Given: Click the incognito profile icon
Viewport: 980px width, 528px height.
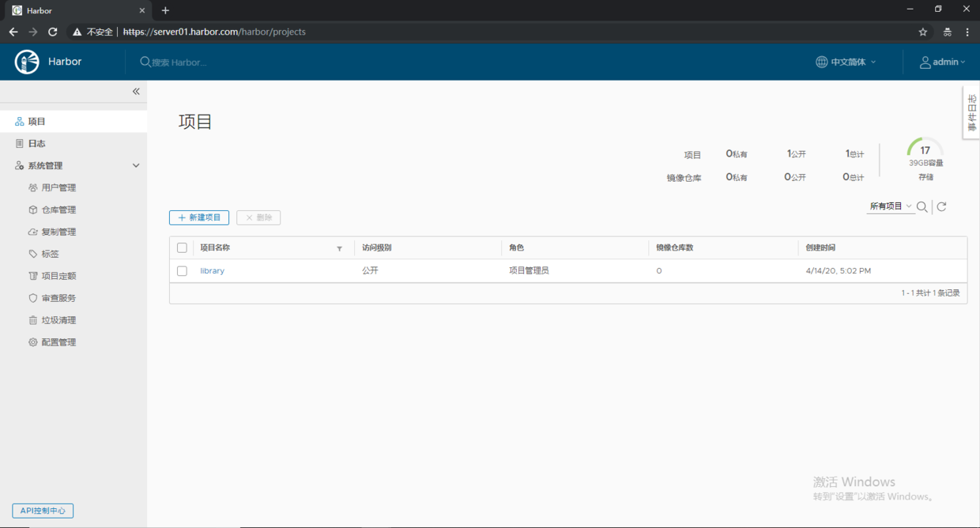Looking at the screenshot, I should point(947,32).
